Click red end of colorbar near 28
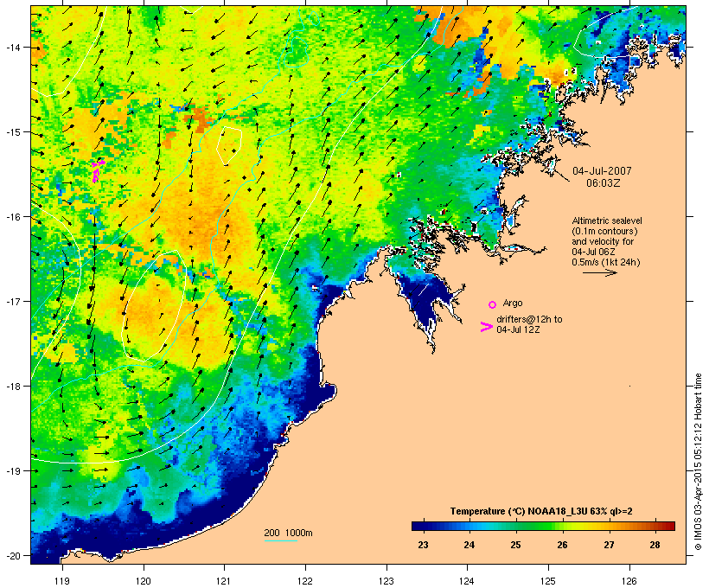 coord(667,526)
